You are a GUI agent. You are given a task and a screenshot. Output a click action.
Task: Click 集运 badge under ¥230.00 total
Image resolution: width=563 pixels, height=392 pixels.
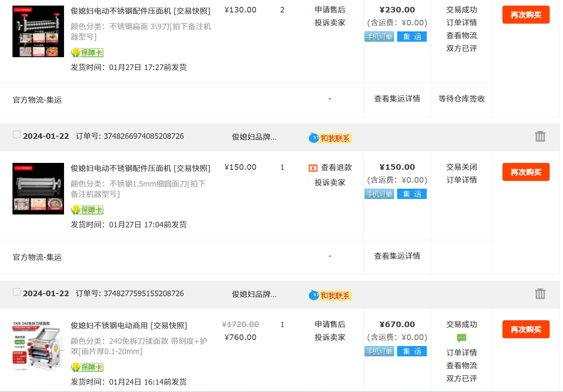(x=412, y=37)
